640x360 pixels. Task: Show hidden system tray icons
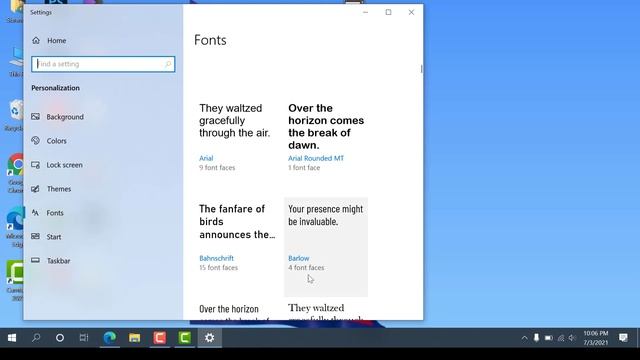pyautogui.click(x=524, y=338)
